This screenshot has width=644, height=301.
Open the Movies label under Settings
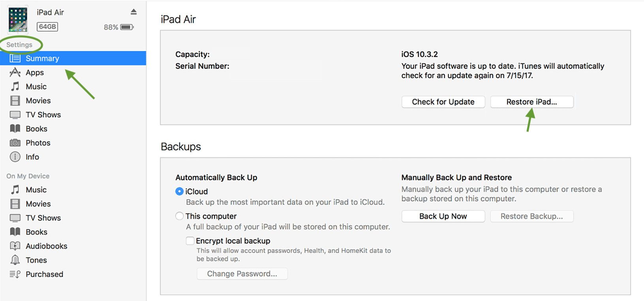point(38,101)
